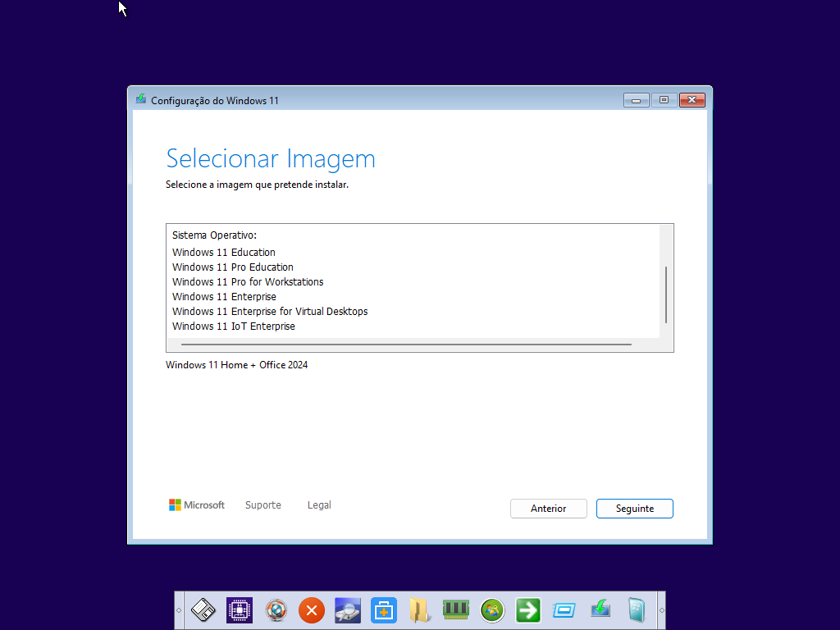Viewport: 840px width, 630px height.
Task: Click the orange circle X icon in dock
Action: (312, 610)
